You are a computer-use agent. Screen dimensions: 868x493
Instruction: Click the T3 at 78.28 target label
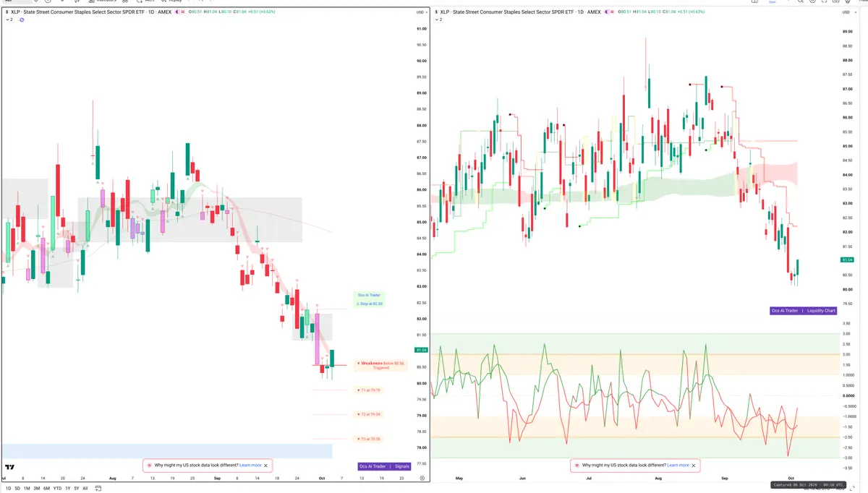[370, 440]
